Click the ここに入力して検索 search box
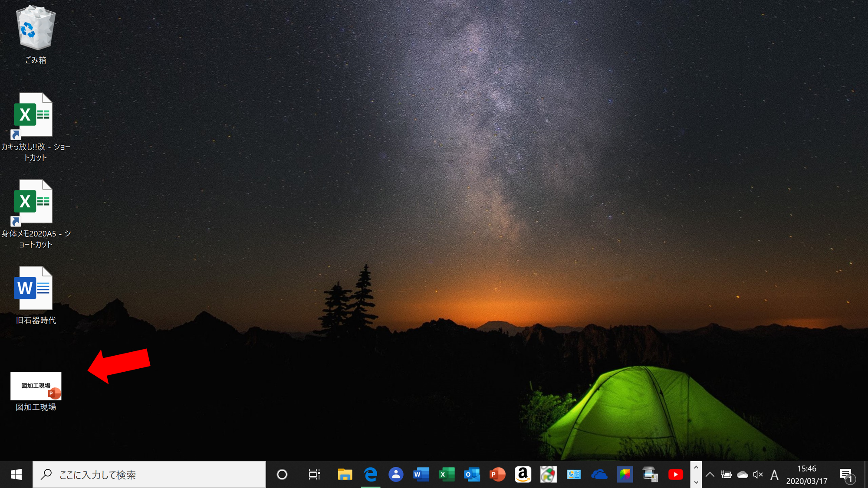The width and height of the screenshot is (868, 488). (x=149, y=475)
